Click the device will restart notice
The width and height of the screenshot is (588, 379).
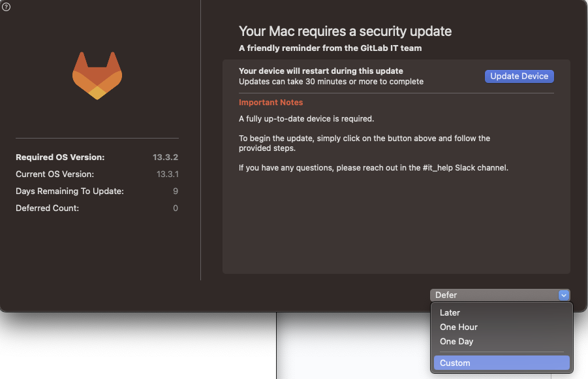pos(320,71)
